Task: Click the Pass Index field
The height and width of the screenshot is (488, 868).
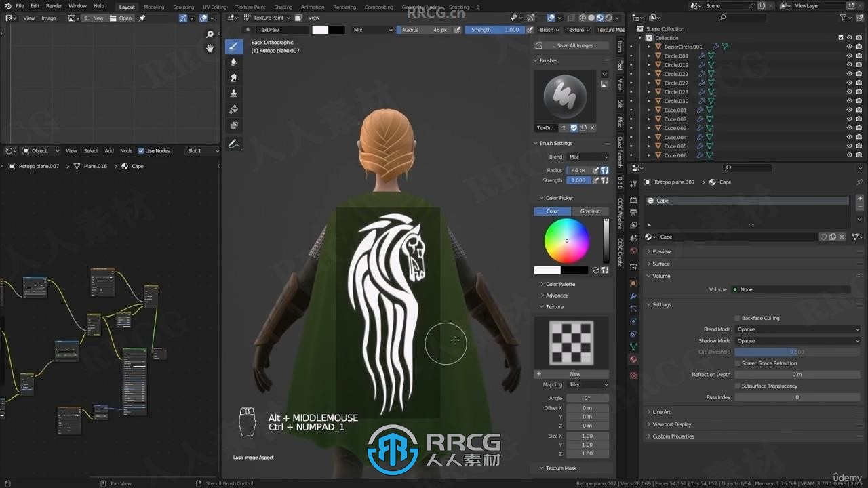Action: [797, 397]
